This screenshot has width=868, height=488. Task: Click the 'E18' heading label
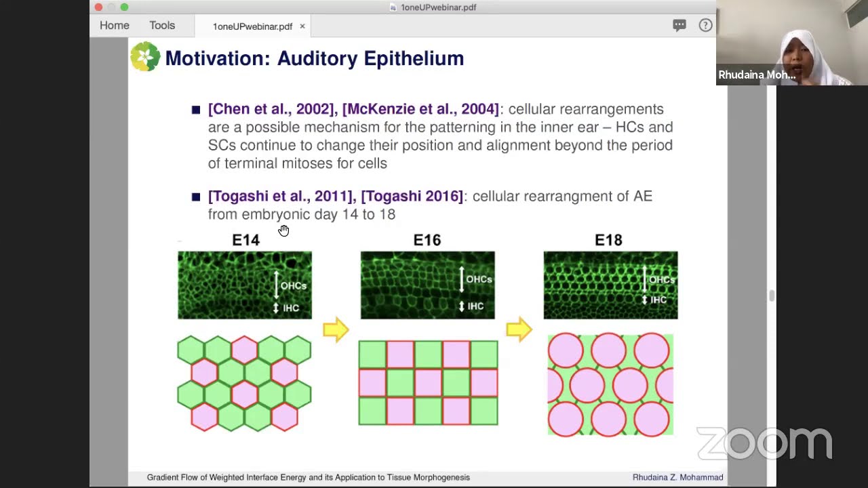(x=608, y=240)
